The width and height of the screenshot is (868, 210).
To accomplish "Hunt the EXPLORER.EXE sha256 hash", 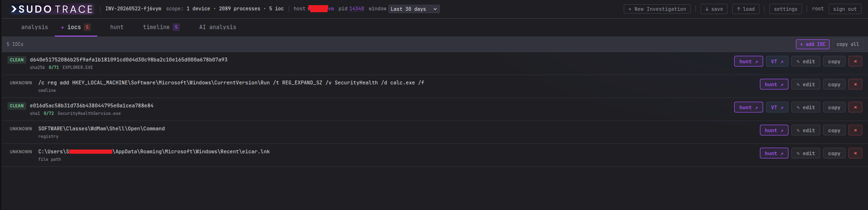I will [x=749, y=61].
